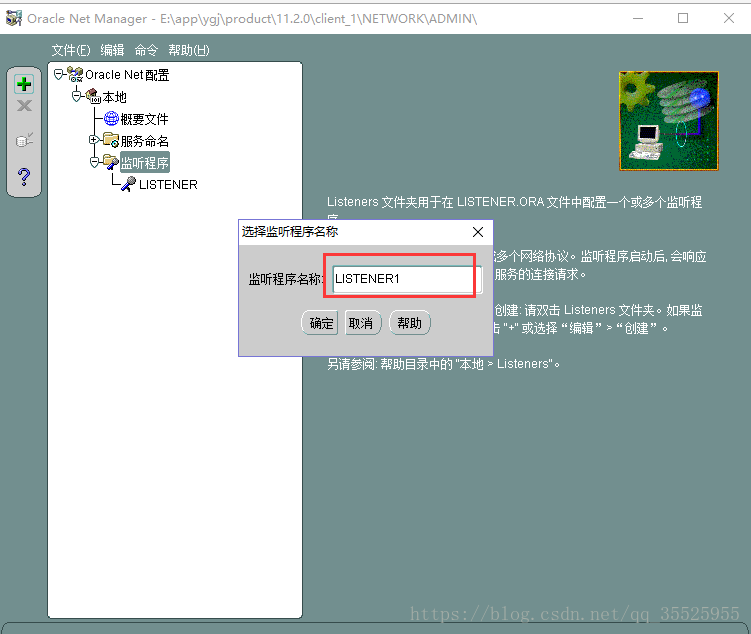Screen dimensions: 751x634
Task: Click the 本地 node icon
Action: pyautogui.click(x=93, y=96)
